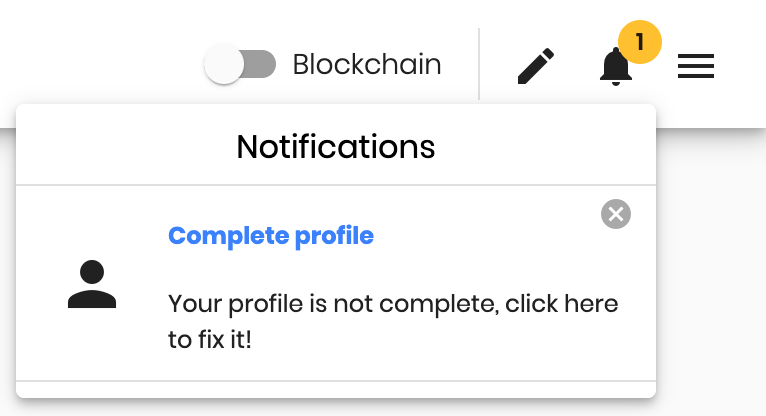Click the Blockchain label text

[x=367, y=64]
